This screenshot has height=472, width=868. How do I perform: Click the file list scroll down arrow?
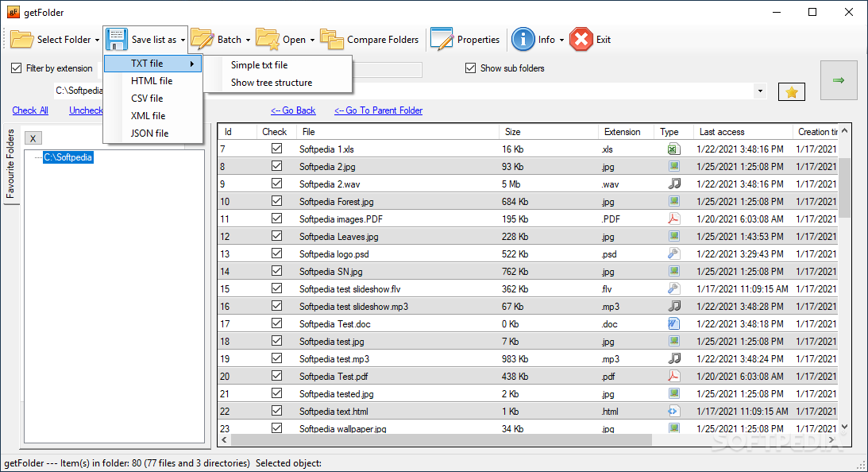(844, 427)
